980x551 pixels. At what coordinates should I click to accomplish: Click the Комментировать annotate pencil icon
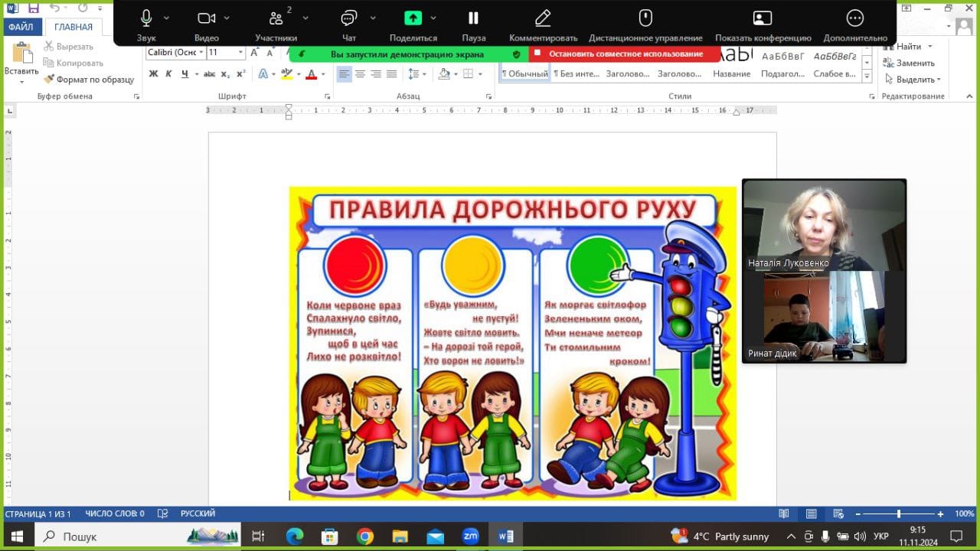click(x=543, y=19)
